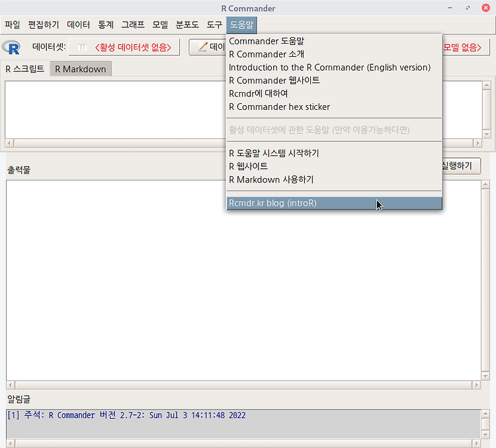Click the 모델 없음 model button
The width and height of the screenshot is (496, 448).
[x=466, y=48]
